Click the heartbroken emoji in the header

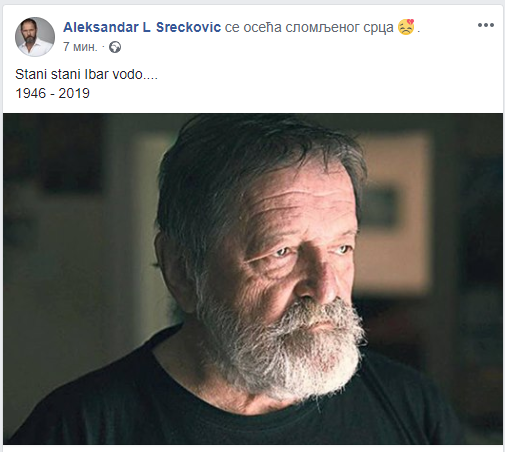pos(406,27)
